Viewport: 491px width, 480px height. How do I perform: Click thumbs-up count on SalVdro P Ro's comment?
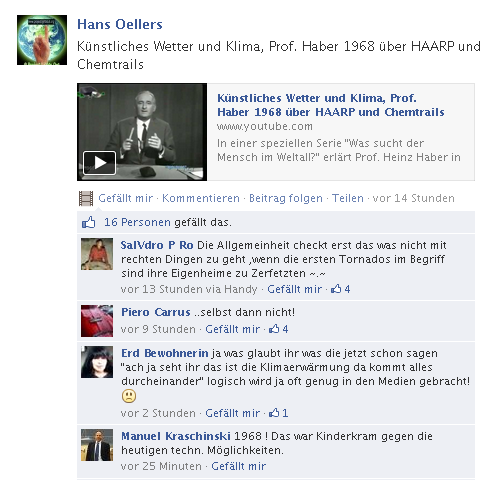tap(340, 289)
